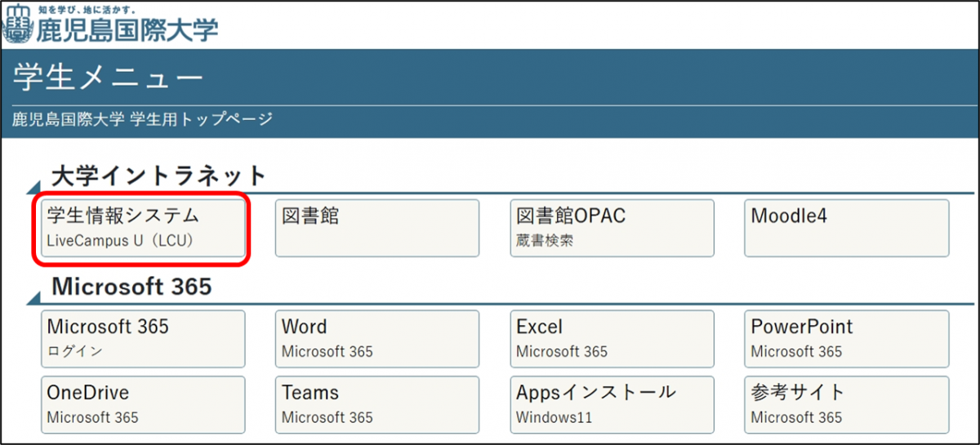Click Microsoft 365 ログイン tile
The image size is (980, 445).
click(x=143, y=339)
